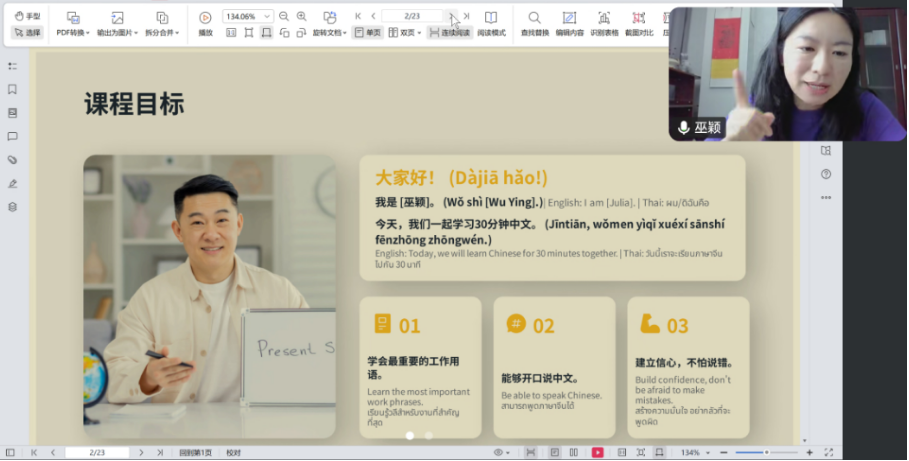Toggle continuous reading icon in status bar
The image size is (909, 461).
530,452
